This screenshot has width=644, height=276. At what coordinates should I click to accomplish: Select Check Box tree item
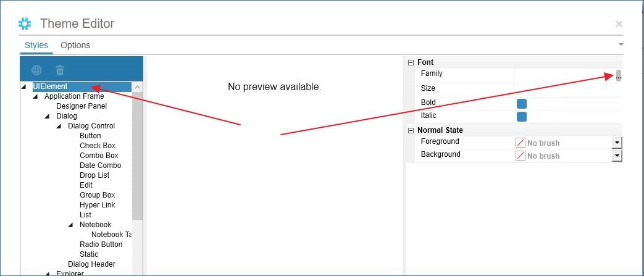click(x=98, y=145)
